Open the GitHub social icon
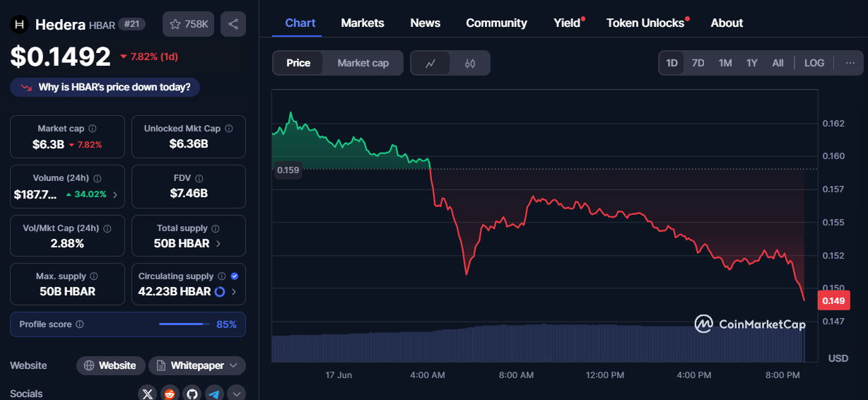 [192, 394]
